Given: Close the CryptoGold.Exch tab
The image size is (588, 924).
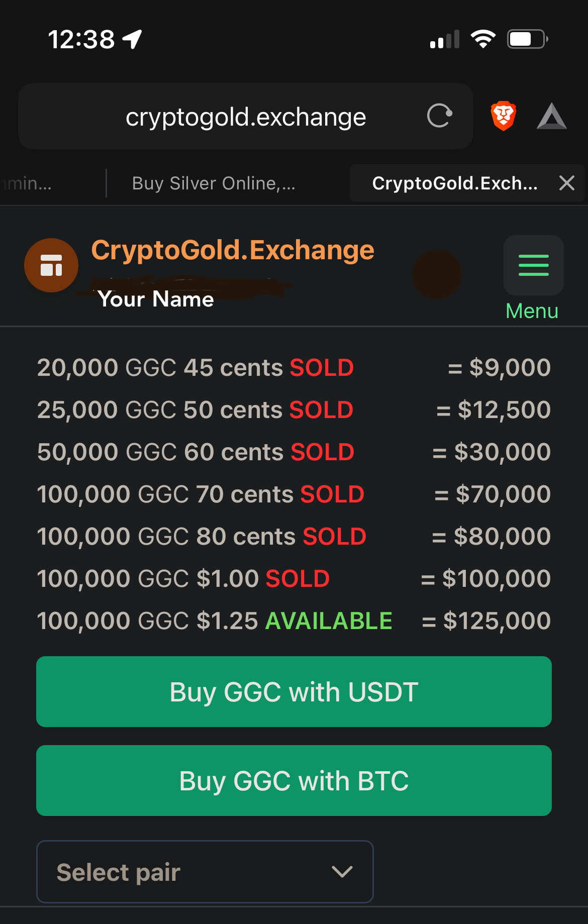Looking at the screenshot, I should [x=566, y=183].
